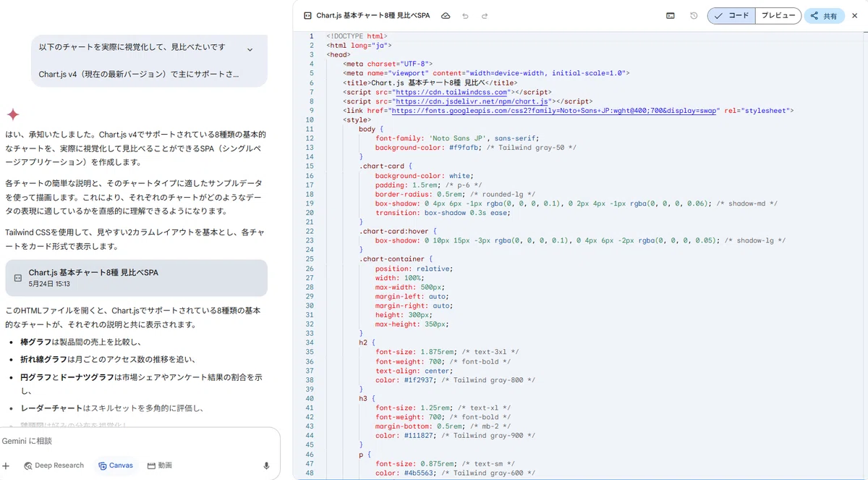This screenshot has height=480, width=868.
Task: Click the 円グラフとドーナツグラフ bullet item
Action: 142,384
